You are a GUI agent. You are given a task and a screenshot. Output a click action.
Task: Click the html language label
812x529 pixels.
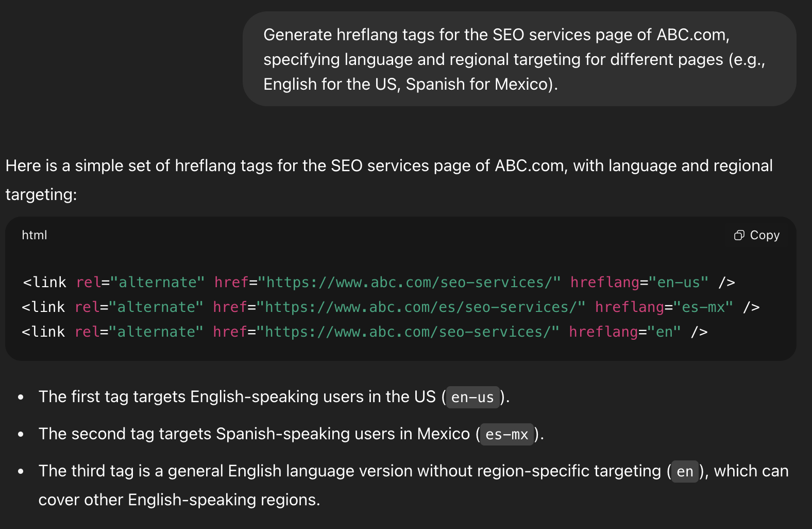pyautogui.click(x=35, y=235)
